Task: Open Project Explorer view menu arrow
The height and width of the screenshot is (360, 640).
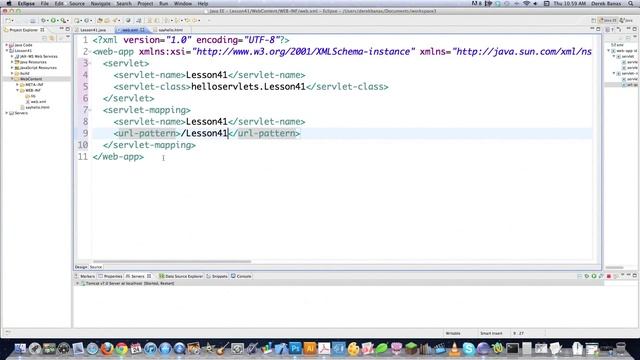Action: coord(68,38)
